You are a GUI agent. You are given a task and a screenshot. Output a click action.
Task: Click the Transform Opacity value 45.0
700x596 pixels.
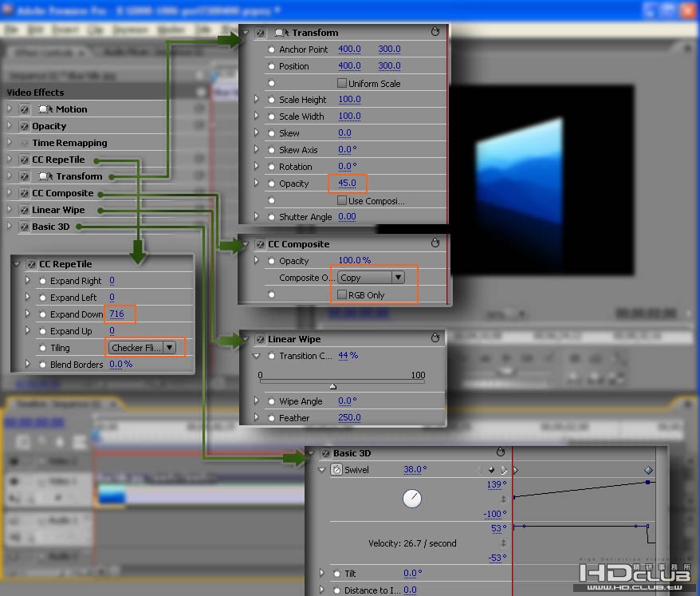(348, 184)
